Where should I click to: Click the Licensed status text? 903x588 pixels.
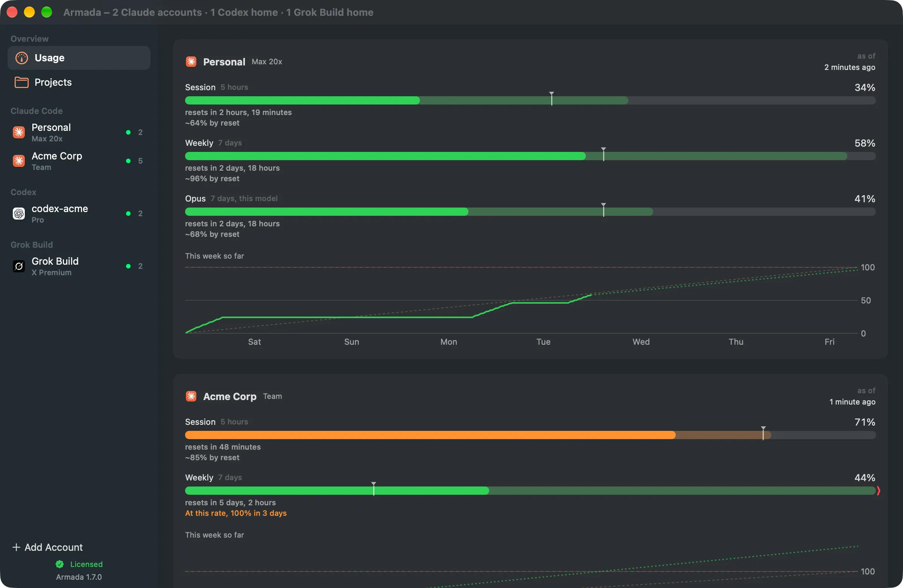pyautogui.click(x=87, y=564)
